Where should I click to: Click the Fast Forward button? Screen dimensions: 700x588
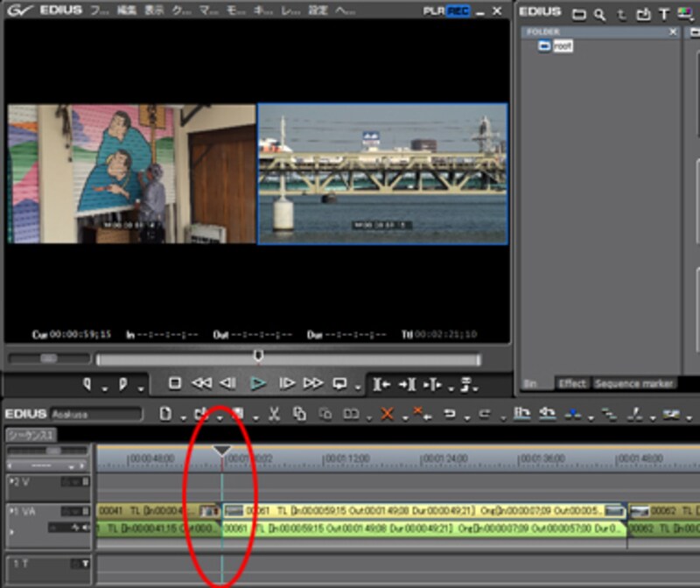(x=312, y=383)
